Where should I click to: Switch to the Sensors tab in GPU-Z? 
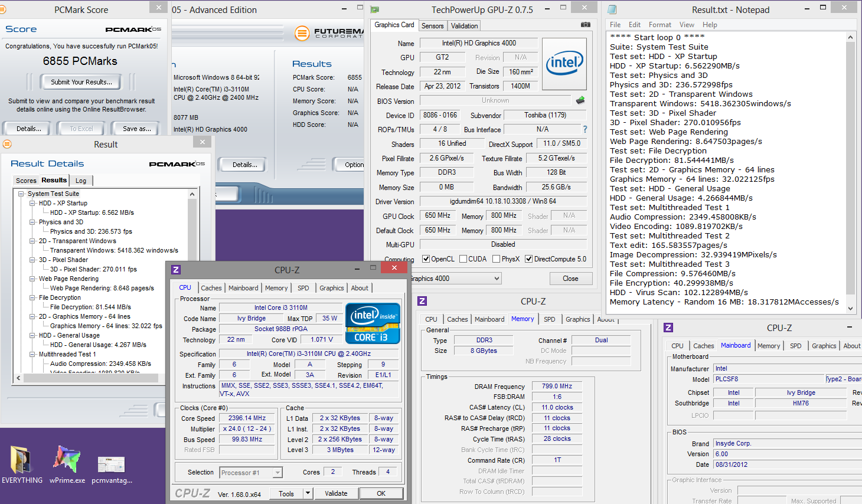(432, 26)
